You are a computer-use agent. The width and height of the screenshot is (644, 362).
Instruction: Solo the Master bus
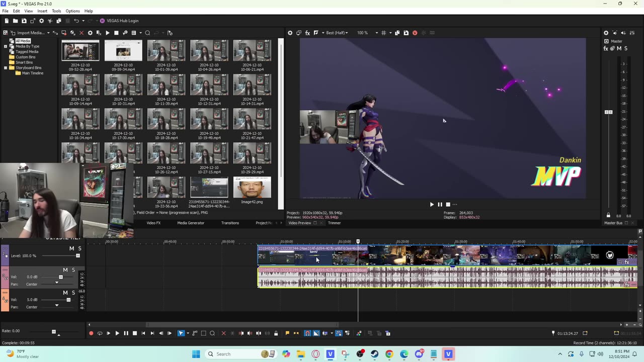625,48
